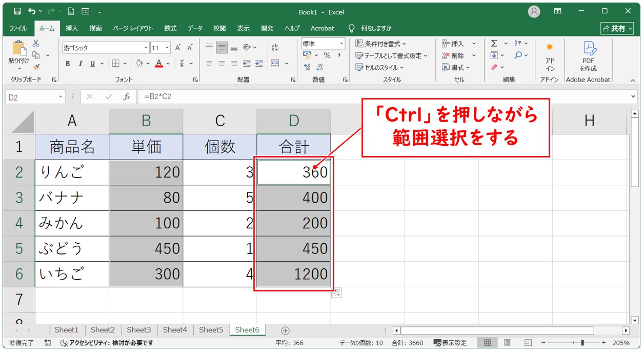
Task: Click the Merge and Center icon
Action: click(275, 64)
